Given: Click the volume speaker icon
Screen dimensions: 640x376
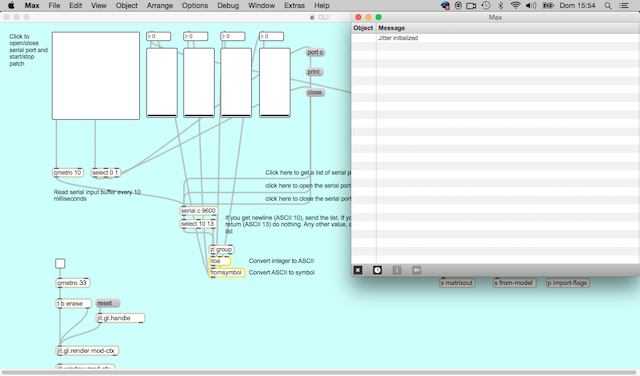Looking at the screenshot, I should (x=531, y=5).
